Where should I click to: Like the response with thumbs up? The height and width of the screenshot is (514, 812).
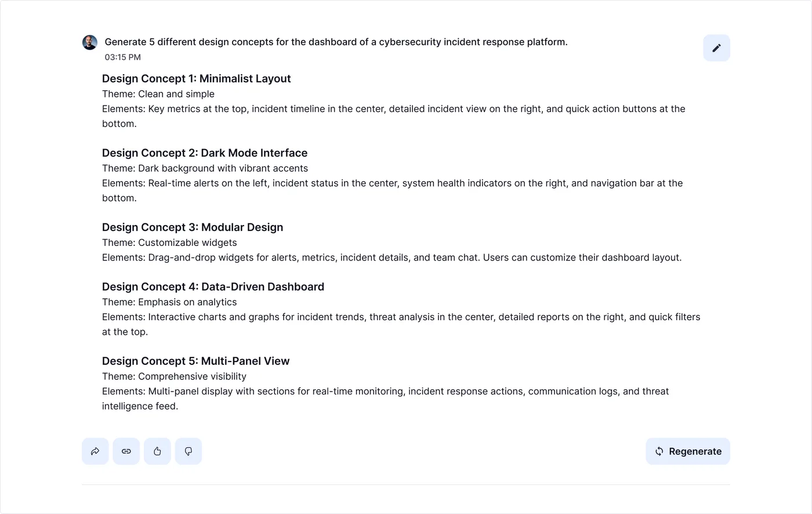click(157, 451)
